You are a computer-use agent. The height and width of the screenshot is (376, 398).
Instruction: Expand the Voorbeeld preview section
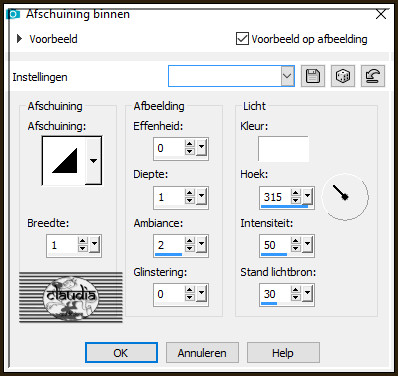[19, 39]
